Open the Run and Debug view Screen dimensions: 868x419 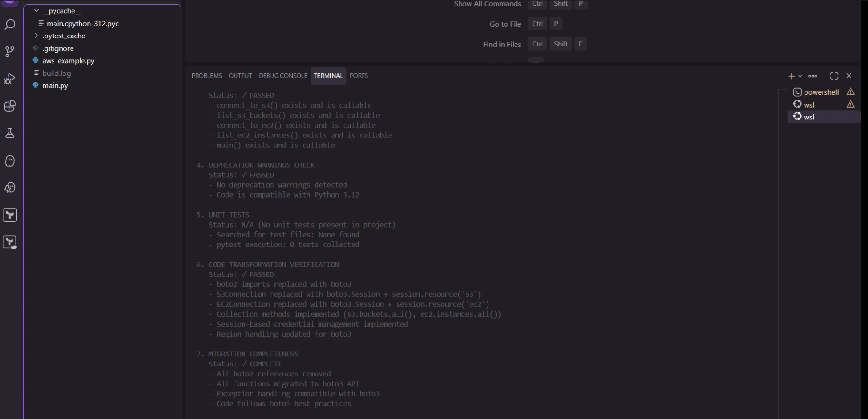click(9, 79)
